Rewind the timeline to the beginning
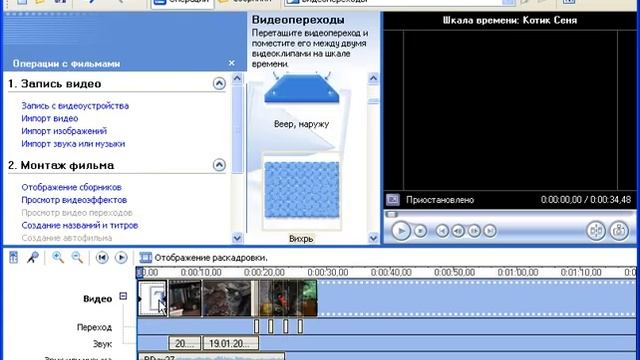 pos(102,258)
